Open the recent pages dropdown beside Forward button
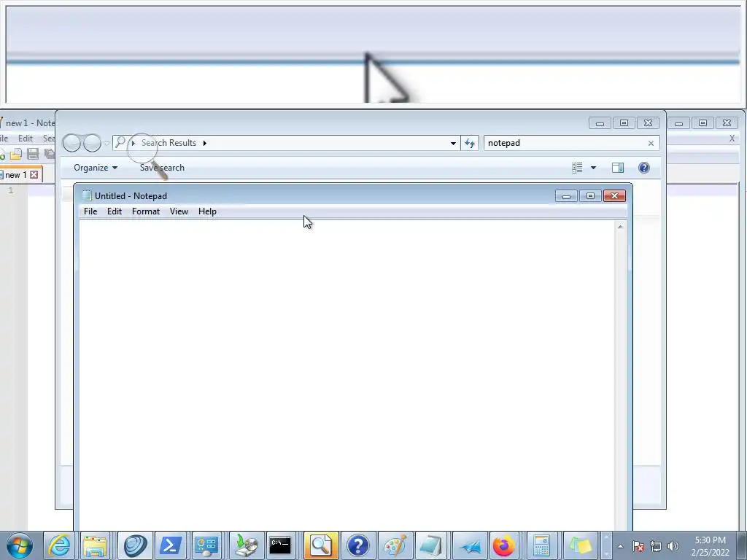The width and height of the screenshot is (747, 560). [x=107, y=144]
